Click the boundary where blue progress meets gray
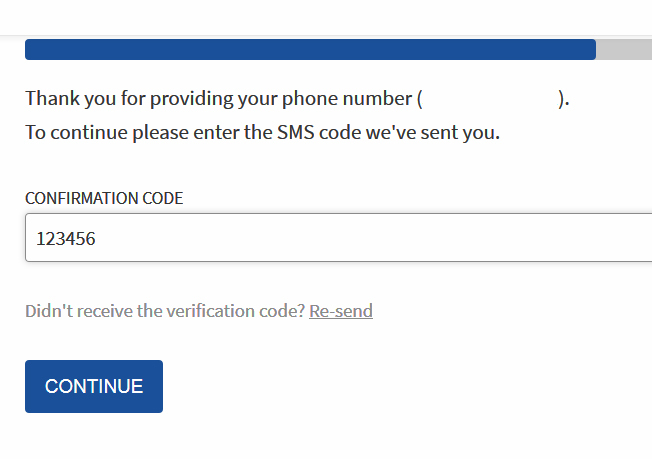The image size is (652, 459). point(596,50)
